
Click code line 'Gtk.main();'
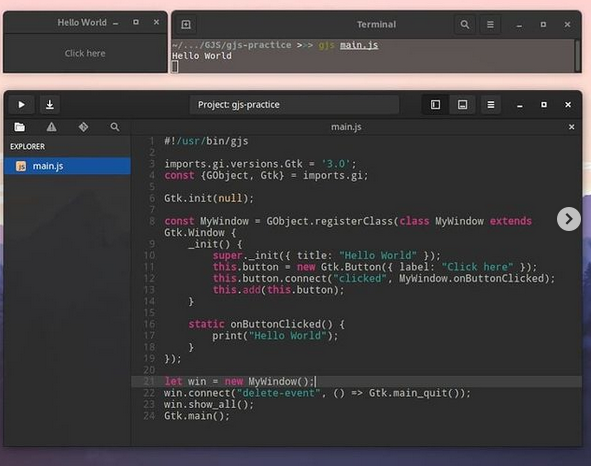[x=197, y=416]
